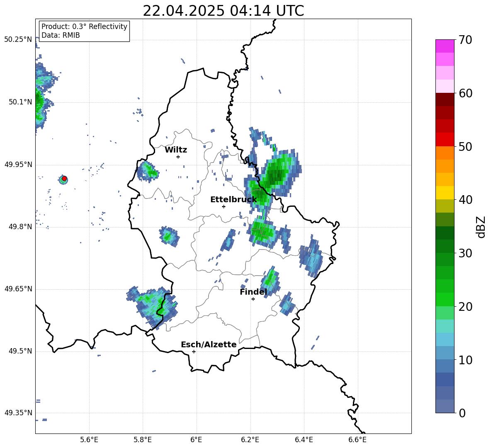Click the Ettelbruck city label
Image resolution: width=491 pixels, height=448 pixels.
click(233, 200)
